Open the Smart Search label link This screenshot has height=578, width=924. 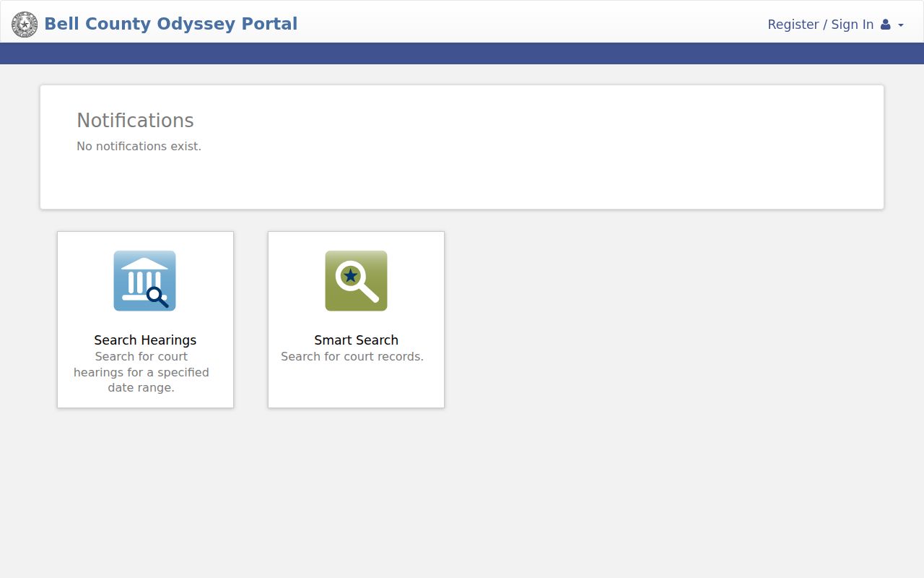tap(356, 340)
